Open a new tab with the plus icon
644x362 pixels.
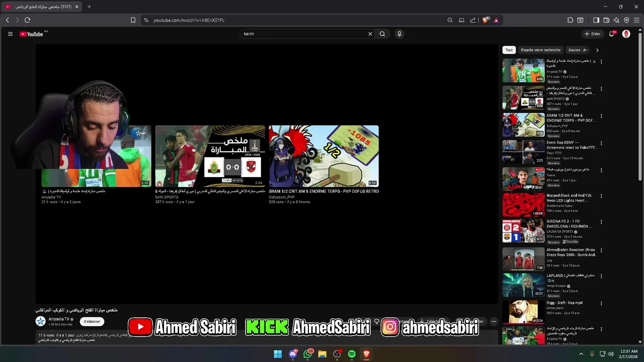pyautogui.click(x=89, y=7)
